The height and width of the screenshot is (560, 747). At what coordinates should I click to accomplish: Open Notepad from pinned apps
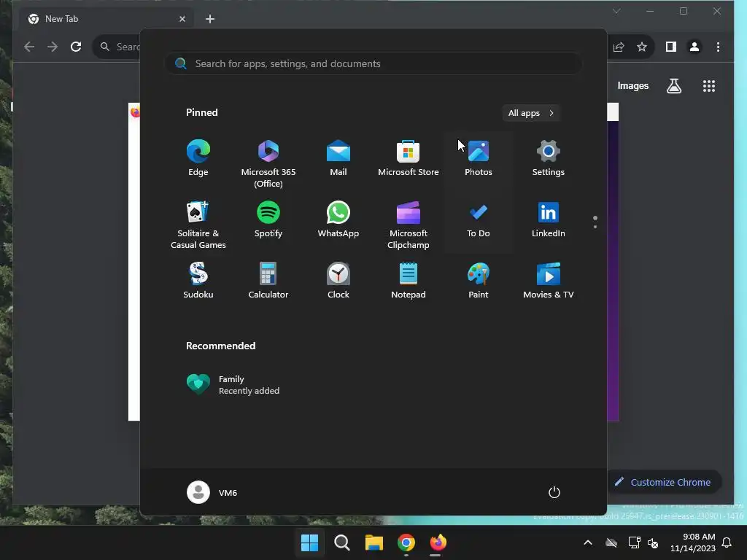point(409,281)
